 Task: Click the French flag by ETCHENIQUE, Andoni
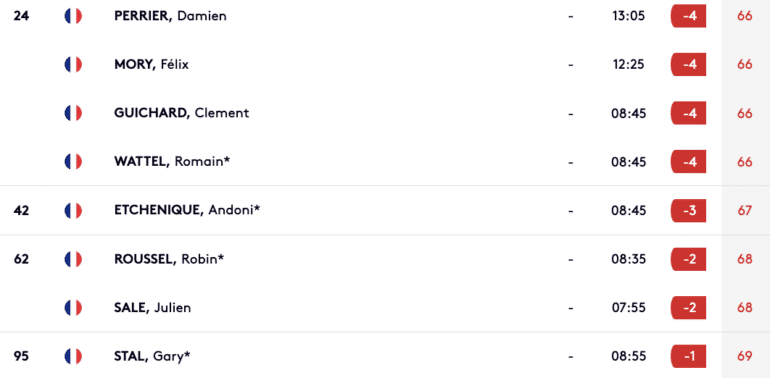click(x=73, y=211)
